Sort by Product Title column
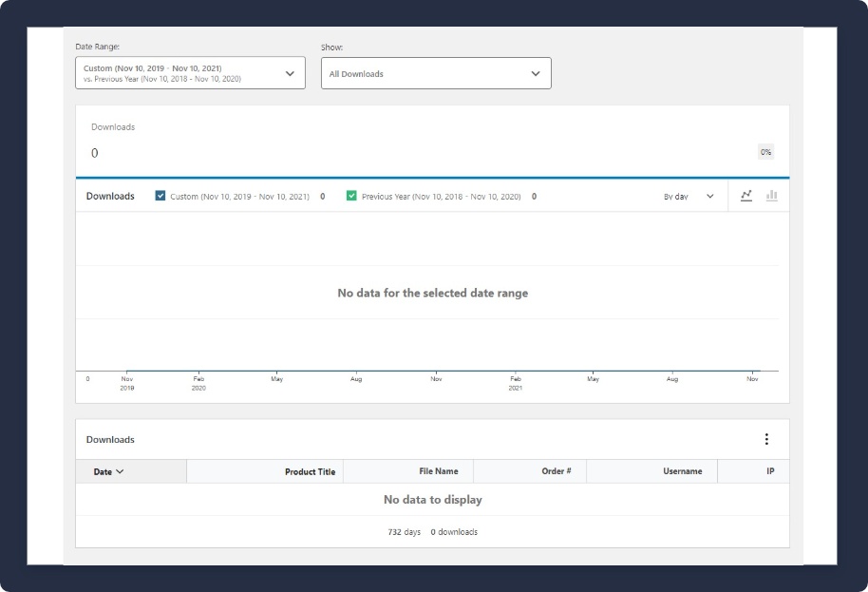The width and height of the screenshot is (868, 592). (310, 471)
